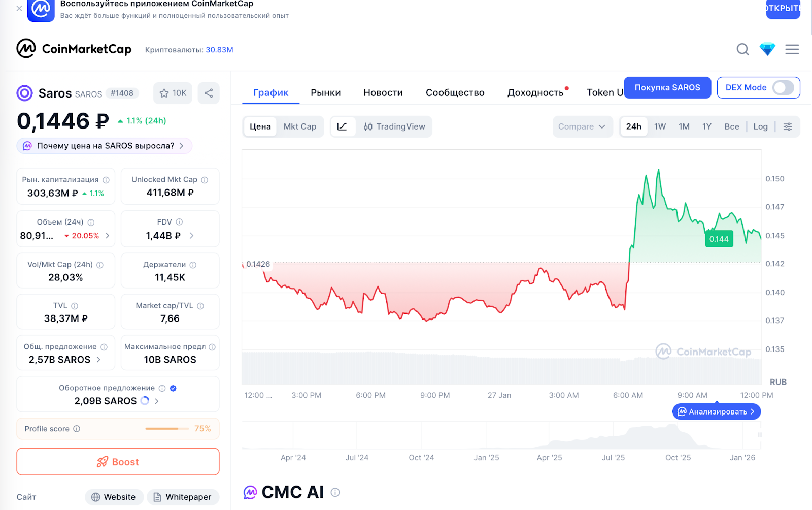Click the Покупка SAROS button

pyautogui.click(x=667, y=87)
